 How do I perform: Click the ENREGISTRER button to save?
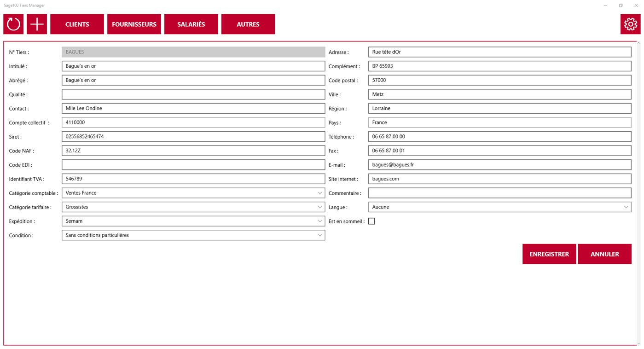pos(549,254)
